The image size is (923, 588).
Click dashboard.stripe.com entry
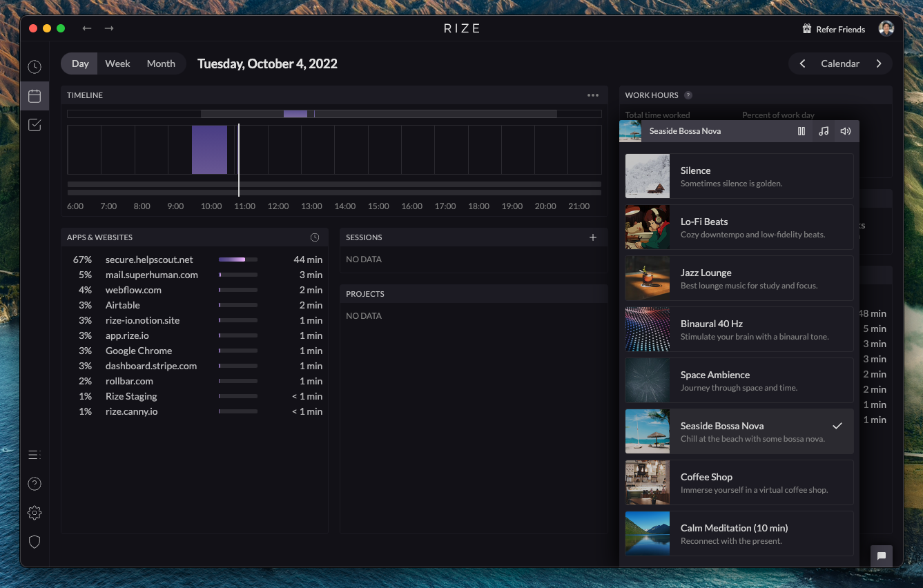pos(151,366)
